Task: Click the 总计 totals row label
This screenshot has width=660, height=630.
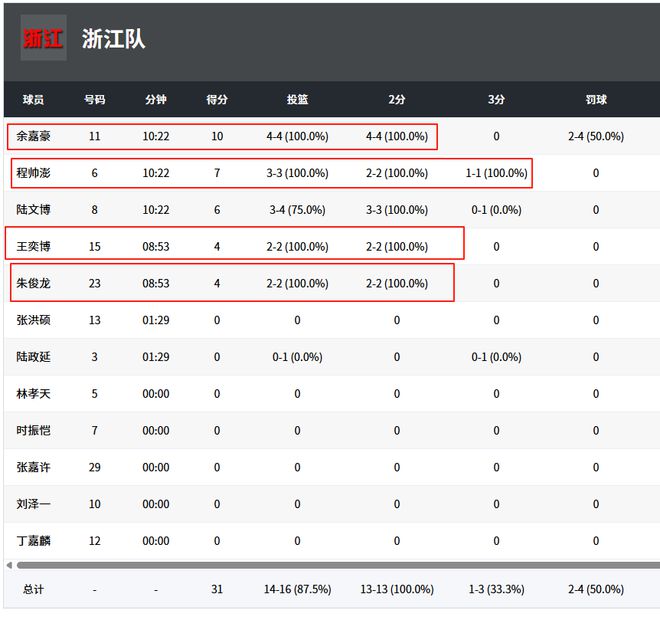Action: coord(33,590)
